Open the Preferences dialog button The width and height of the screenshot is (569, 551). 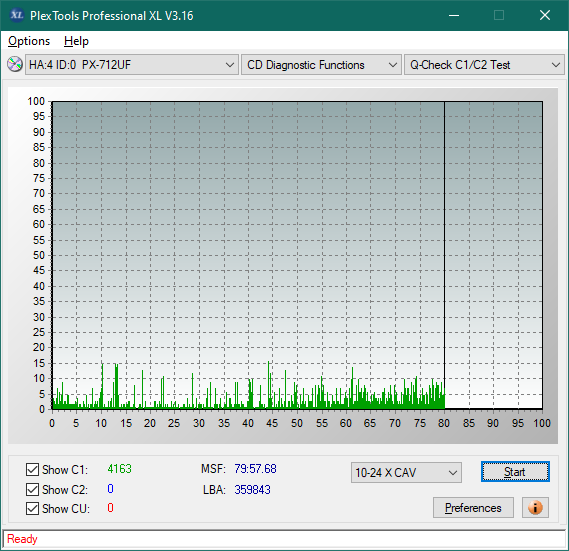[x=473, y=507]
